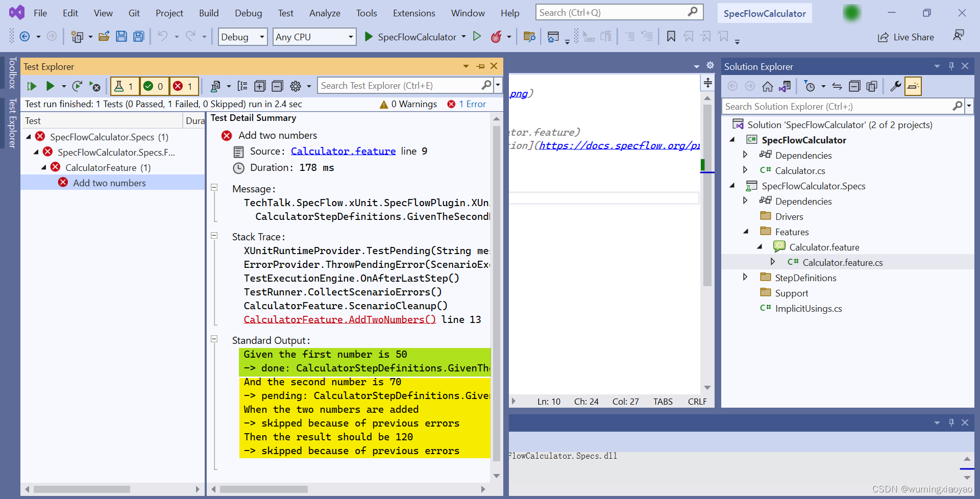Viewport: 980px width, 499px height.
Task: Open the Build menu
Action: pyautogui.click(x=209, y=13)
